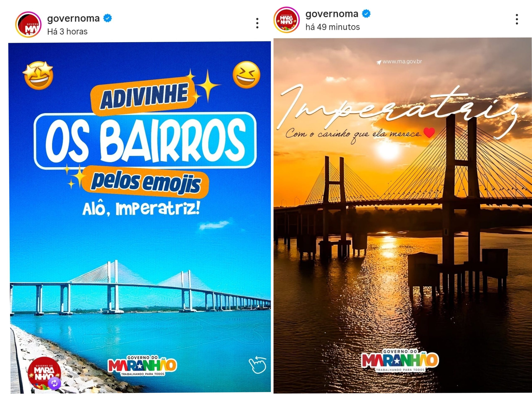
Task: Click the blue verified badge on left post
Action: pos(108,18)
